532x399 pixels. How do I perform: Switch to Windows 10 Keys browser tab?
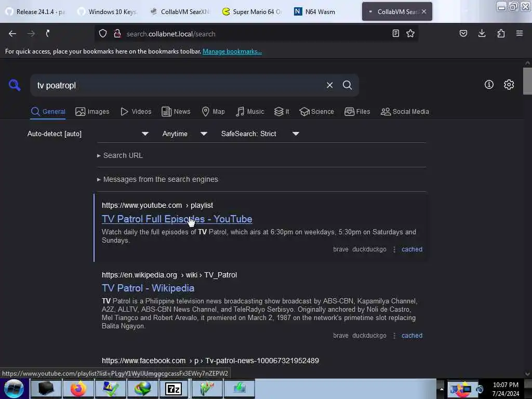click(x=108, y=11)
